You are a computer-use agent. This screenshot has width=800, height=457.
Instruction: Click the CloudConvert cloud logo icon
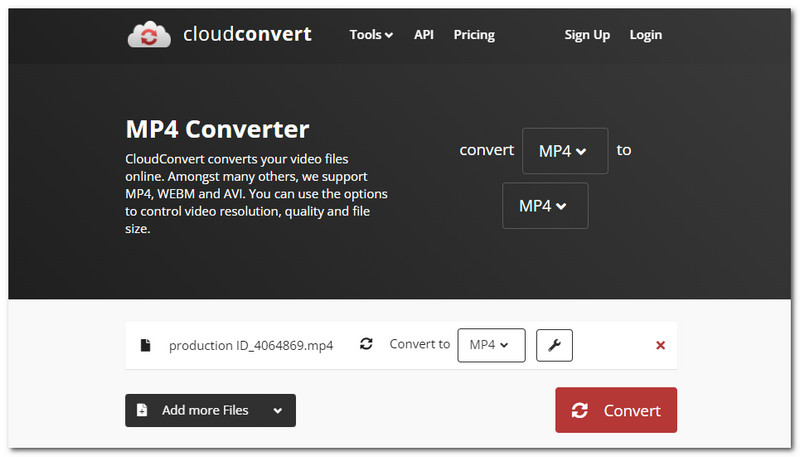click(x=150, y=34)
